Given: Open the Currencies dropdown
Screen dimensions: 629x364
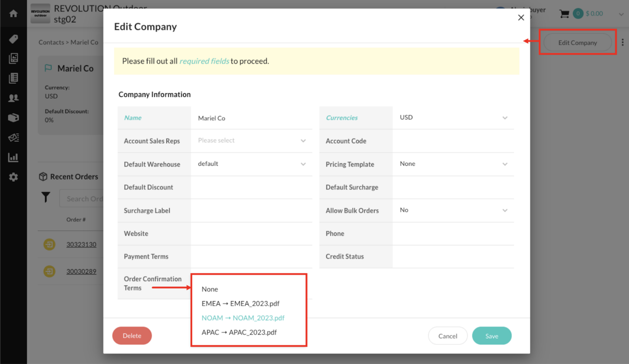Looking at the screenshot, I should tap(453, 118).
